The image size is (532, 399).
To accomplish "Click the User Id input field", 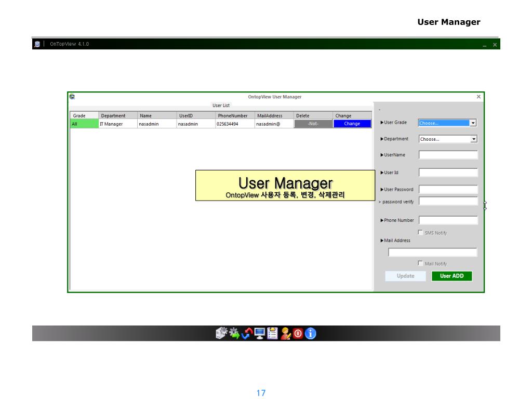I will (x=448, y=172).
